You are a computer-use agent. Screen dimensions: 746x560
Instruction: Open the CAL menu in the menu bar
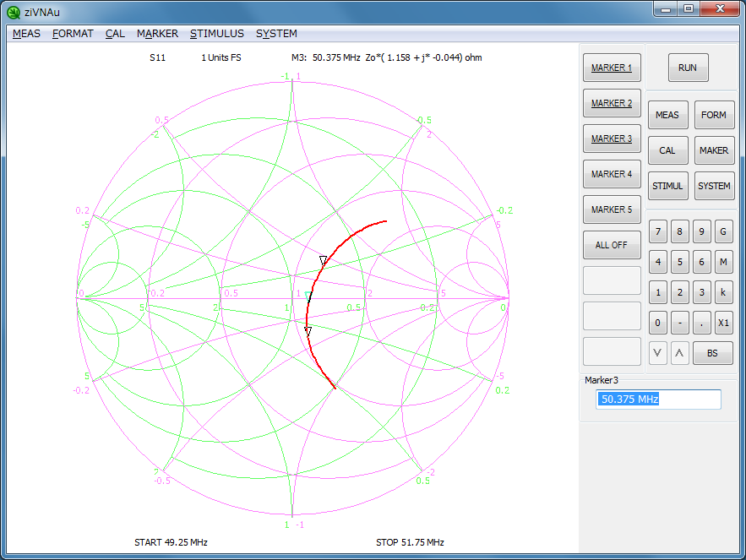[x=115, y=34]
